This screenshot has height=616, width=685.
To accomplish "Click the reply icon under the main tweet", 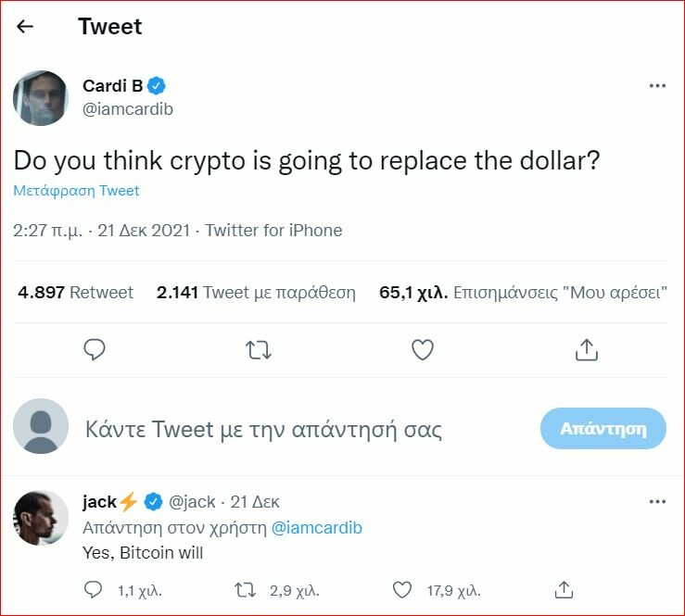I will pos(95,349).
